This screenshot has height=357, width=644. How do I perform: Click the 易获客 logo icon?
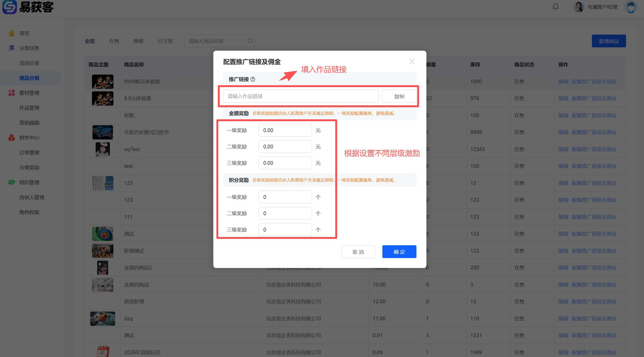tap(9, 7)
